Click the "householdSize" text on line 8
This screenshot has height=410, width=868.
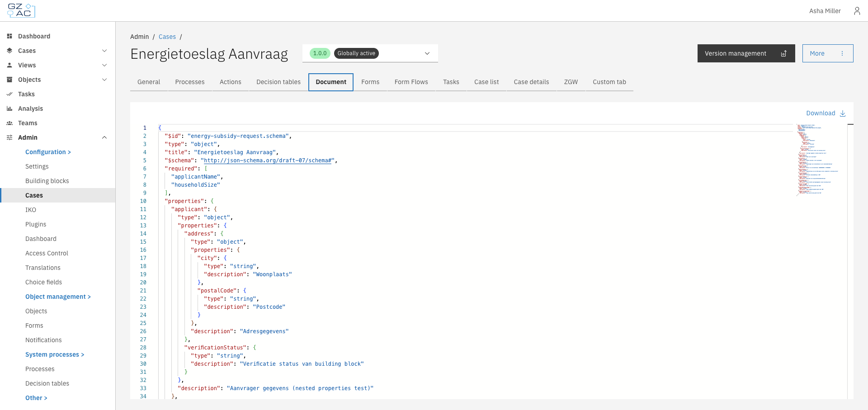(196, 185)
